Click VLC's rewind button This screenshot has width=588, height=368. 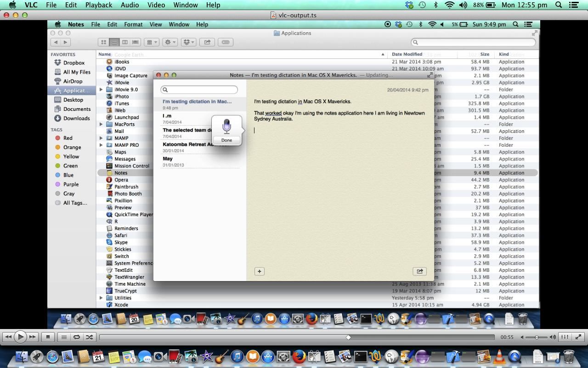[8, 337]
